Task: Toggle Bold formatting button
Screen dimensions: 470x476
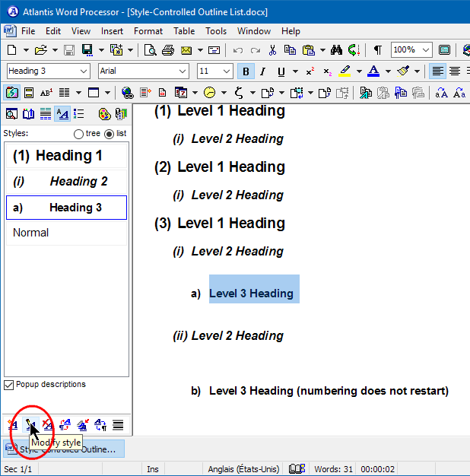Action: click(246, 71)
